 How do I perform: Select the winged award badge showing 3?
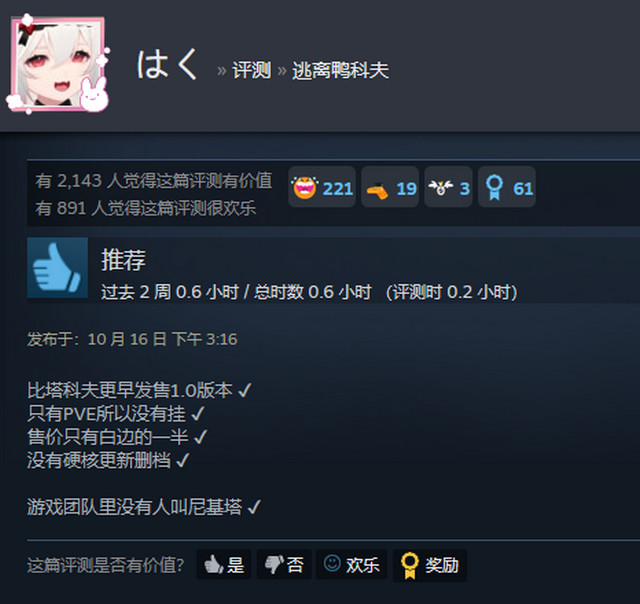[448, 187]
